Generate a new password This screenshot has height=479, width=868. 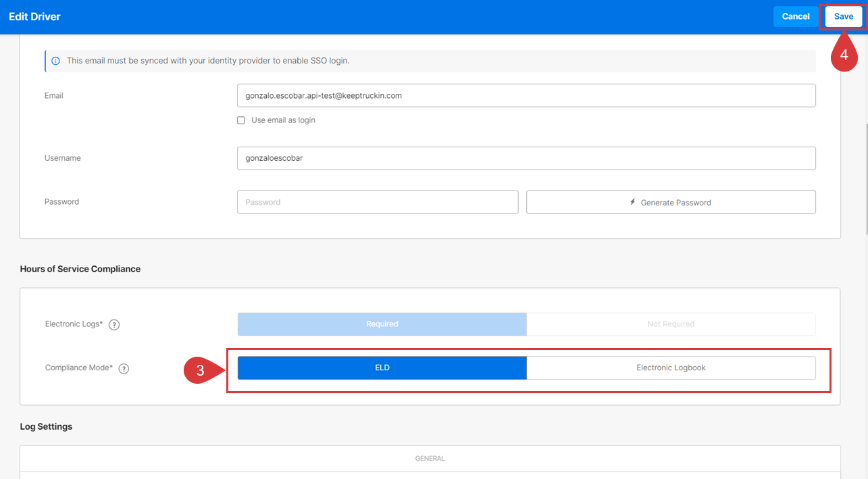pyautogui.click(x=671, y=202)
